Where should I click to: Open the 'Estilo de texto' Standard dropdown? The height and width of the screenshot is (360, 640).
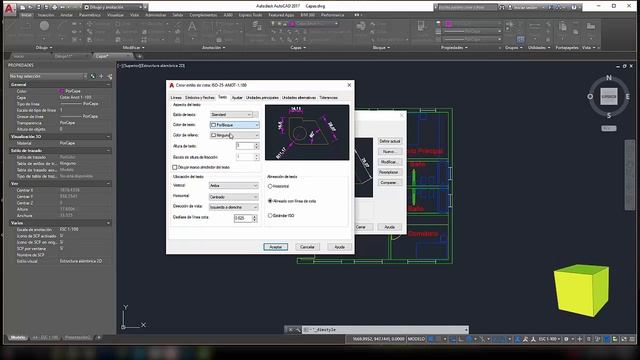pyautogui.click(x=231, y=115)
